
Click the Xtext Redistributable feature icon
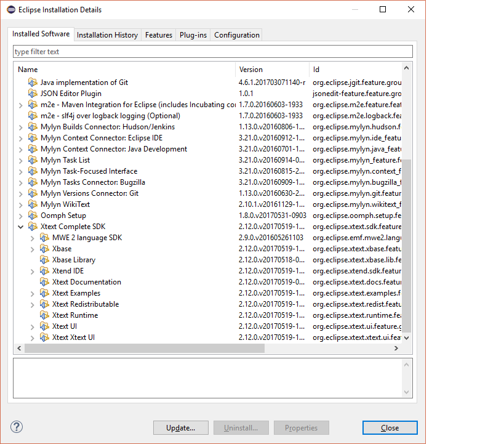pyautogui.click(x=44, y=304)
